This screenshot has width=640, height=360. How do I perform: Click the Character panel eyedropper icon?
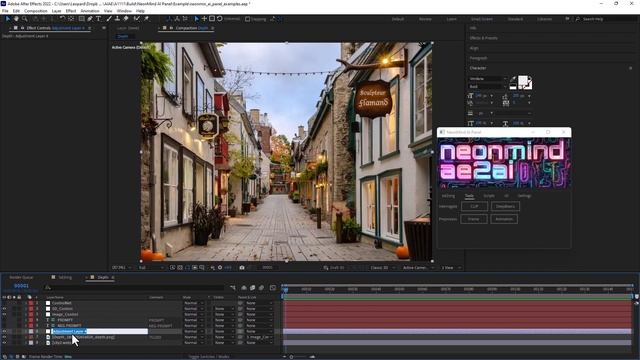pyautogui.click(x=513, y=80)
